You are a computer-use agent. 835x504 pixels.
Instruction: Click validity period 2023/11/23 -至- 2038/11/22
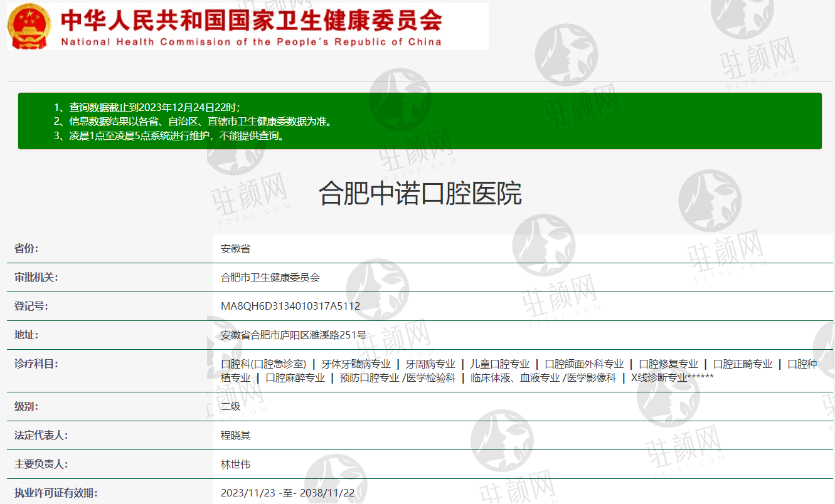coord(288,493)
